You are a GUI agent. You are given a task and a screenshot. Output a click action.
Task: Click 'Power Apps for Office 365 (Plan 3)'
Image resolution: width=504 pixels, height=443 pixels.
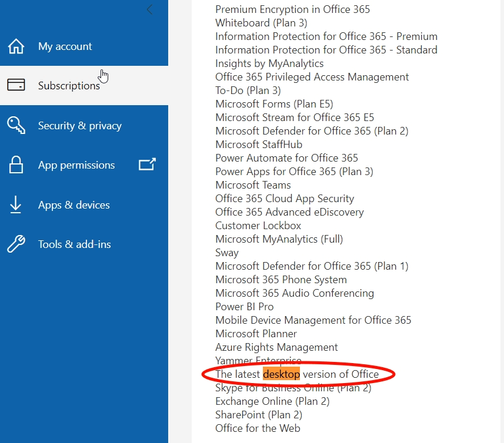coord(294,172)
